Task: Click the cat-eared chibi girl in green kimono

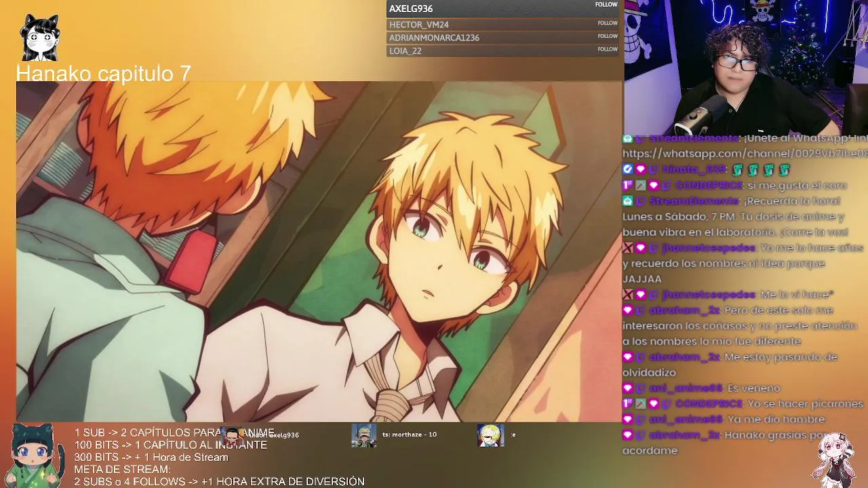Action: pyautogui.click(x=34, y=455)
